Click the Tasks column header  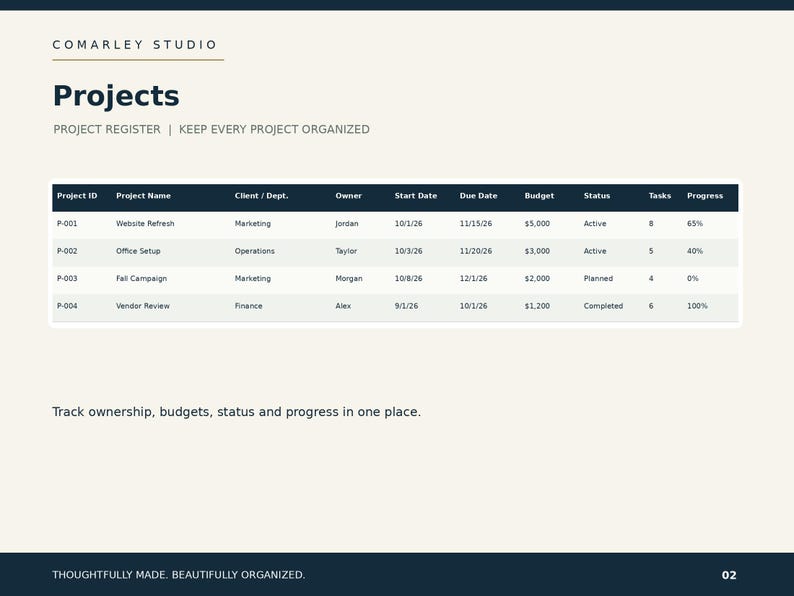click(660, 196)
